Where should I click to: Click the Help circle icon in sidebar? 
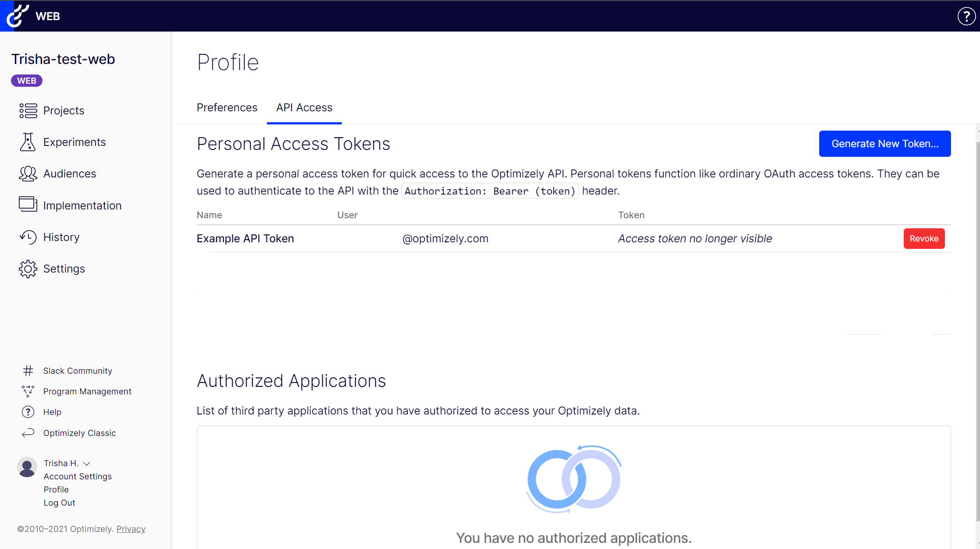click(28, 412)
